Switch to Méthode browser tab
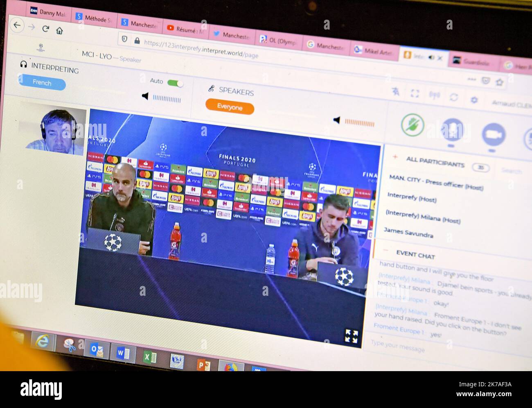Screen dimensions: 532x408 93,18
